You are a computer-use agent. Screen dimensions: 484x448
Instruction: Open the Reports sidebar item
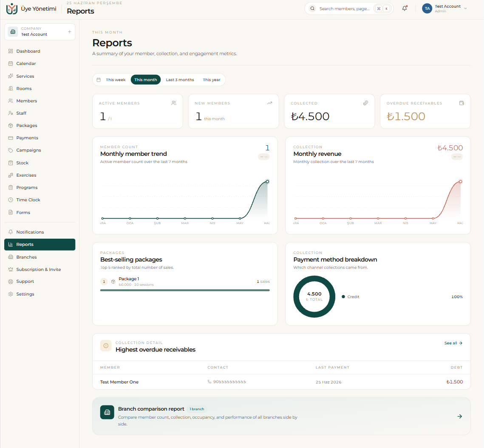coord(40,244)
